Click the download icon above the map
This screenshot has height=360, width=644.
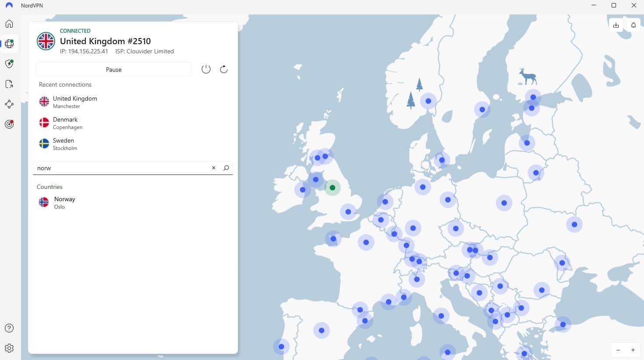pyautogui.click(x=616, y=25)
